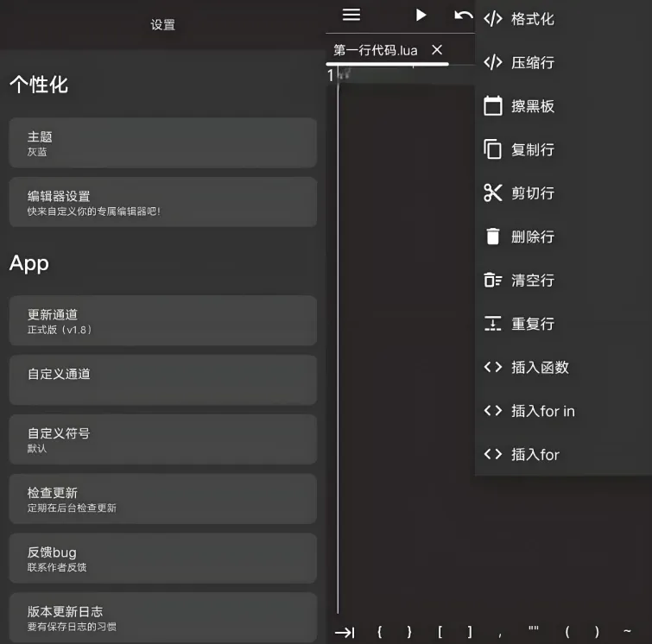Insert the ( symbol
This screenshot has width=652, height=644.
(567, 633)
